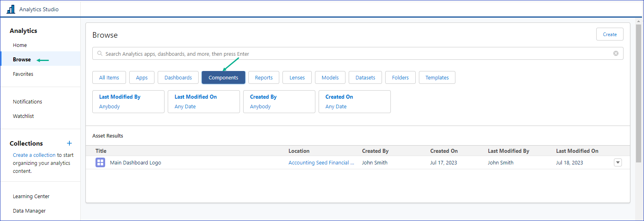Clear search using the X icon
Image resolution: width=644 pixels, height=221 pixels.
coord(616,53)
